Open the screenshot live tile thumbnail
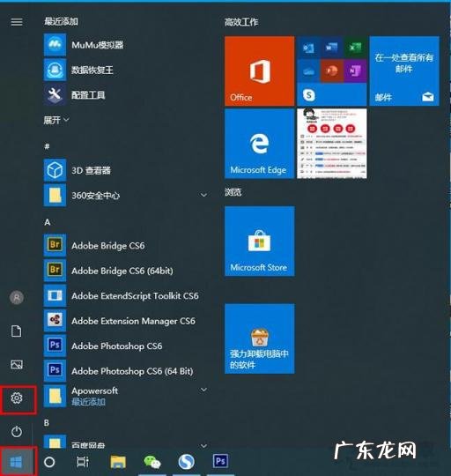 (332, 144)
